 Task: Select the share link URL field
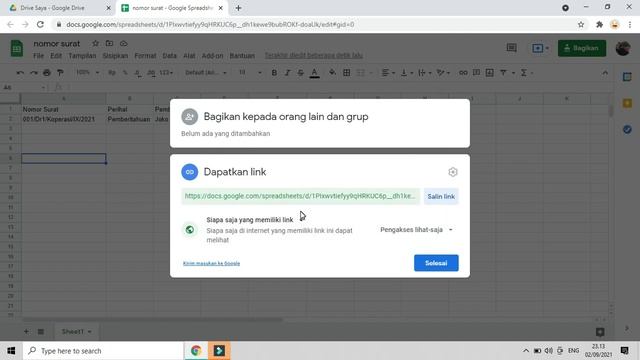[x=300, y=196]
